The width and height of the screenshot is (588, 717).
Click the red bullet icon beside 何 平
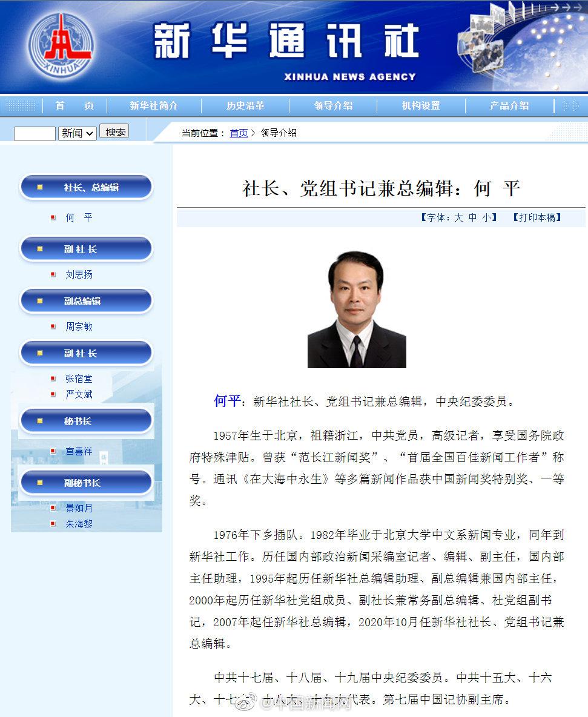(53, 217)
